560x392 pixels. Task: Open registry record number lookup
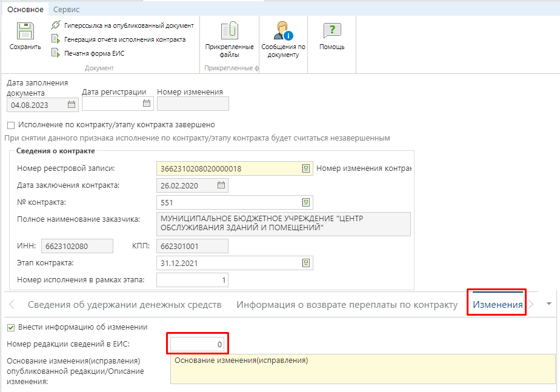(x=306, y=168)
